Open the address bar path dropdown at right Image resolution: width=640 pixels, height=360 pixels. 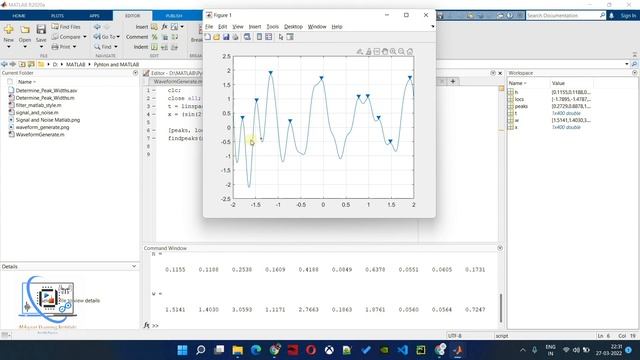click(x=627, y=64)
